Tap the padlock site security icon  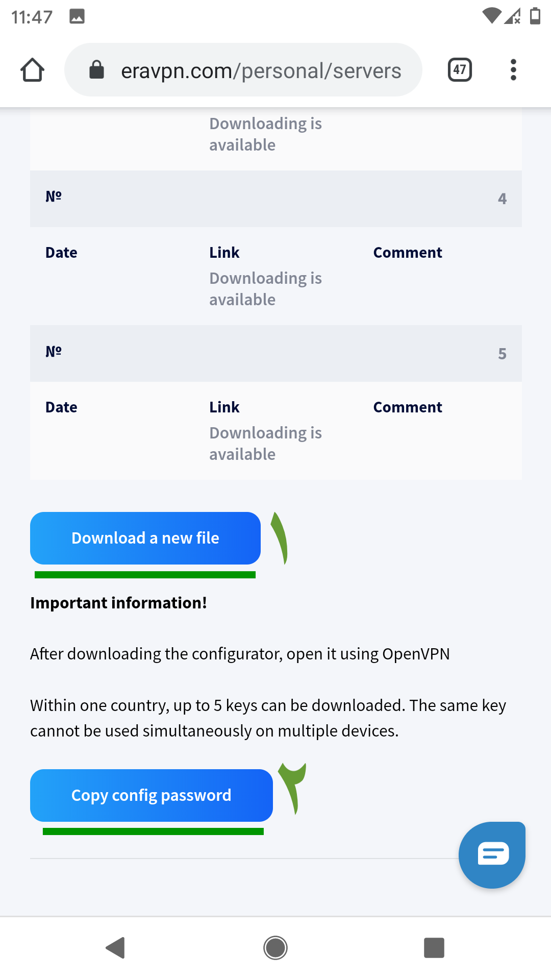pyautogui.click(x=96, y=70)
